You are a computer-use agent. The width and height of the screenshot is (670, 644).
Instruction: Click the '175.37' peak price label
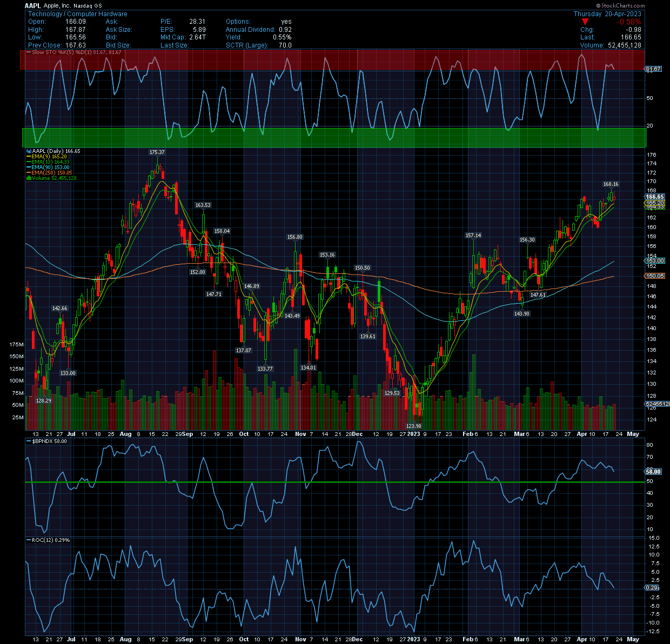pos(157,152)
